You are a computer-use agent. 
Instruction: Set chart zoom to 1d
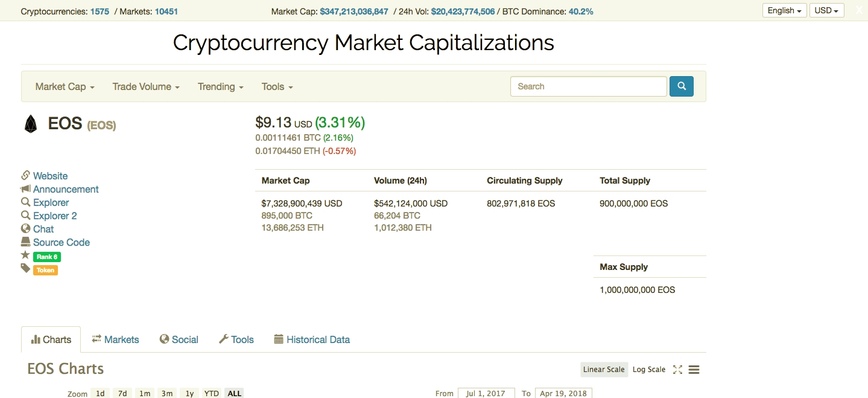point(100,393)
